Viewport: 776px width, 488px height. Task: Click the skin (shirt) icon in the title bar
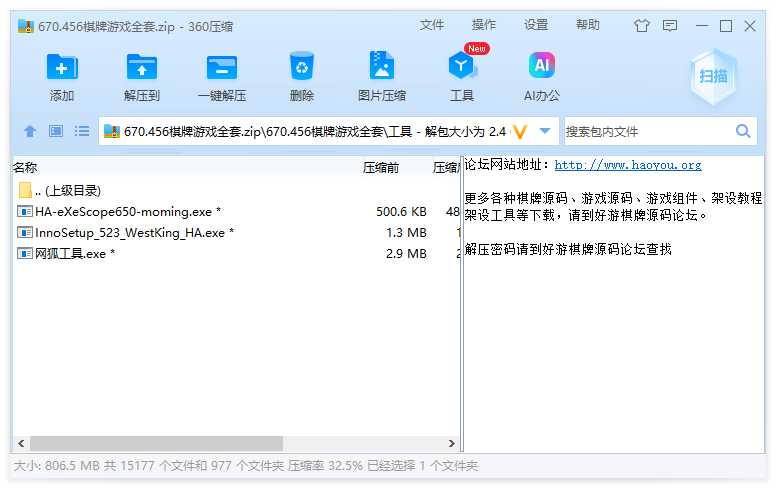click(x=642, y=25)
